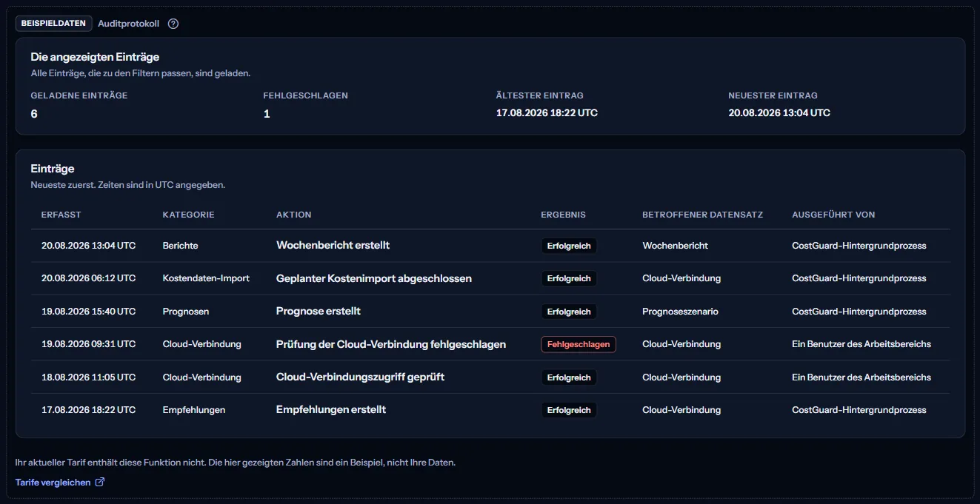Click "Erfolgreich" badge in the Wochenbericht row
The width and height of the screenshot is (980, 504).
(x=569, y=246)
